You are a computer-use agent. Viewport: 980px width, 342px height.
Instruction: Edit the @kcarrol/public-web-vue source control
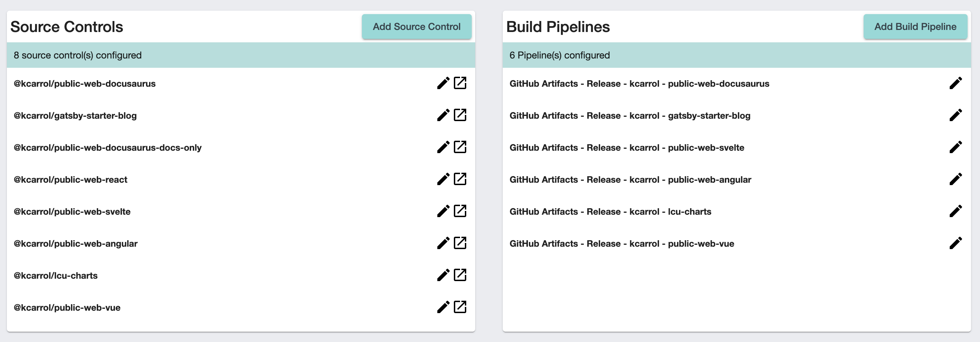click(x=443, y=307)
